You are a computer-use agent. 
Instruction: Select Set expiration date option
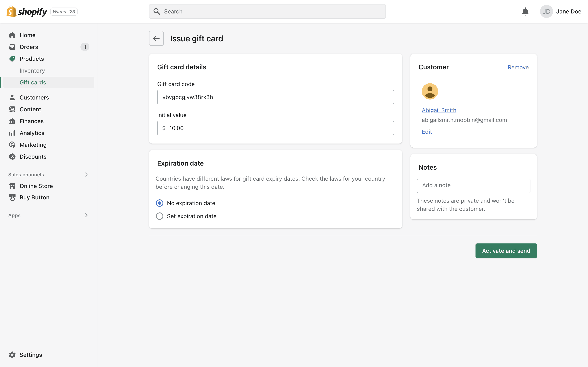(160, 216)
